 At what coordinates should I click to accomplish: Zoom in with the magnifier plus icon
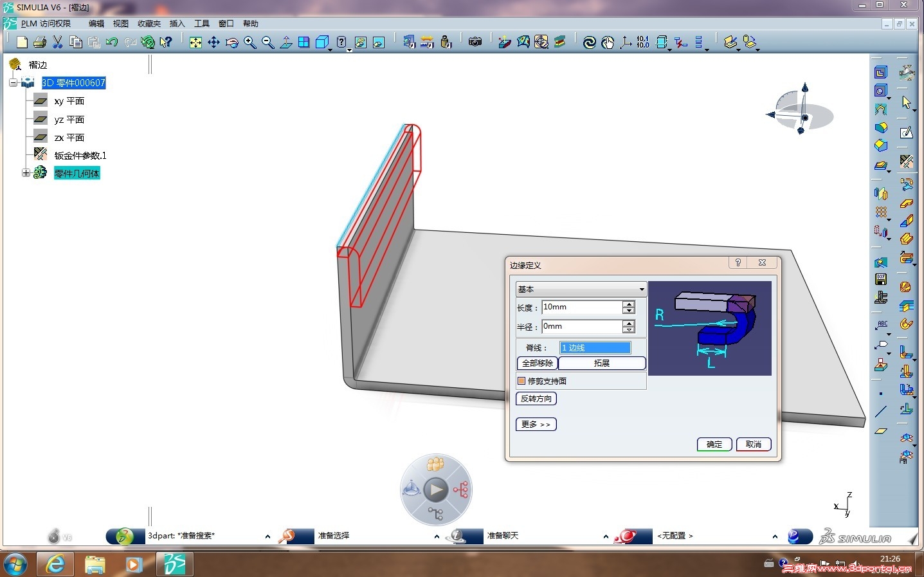(250, 42)
